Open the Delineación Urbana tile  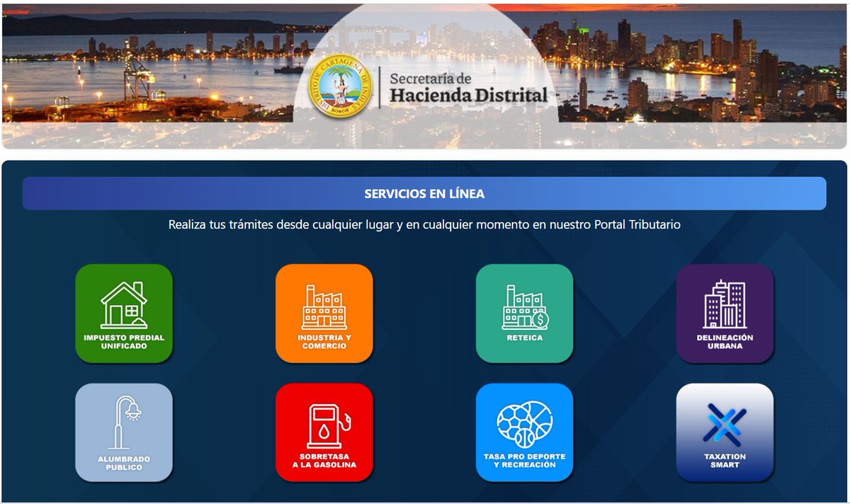pyautogui.click(x=725, y=314)
